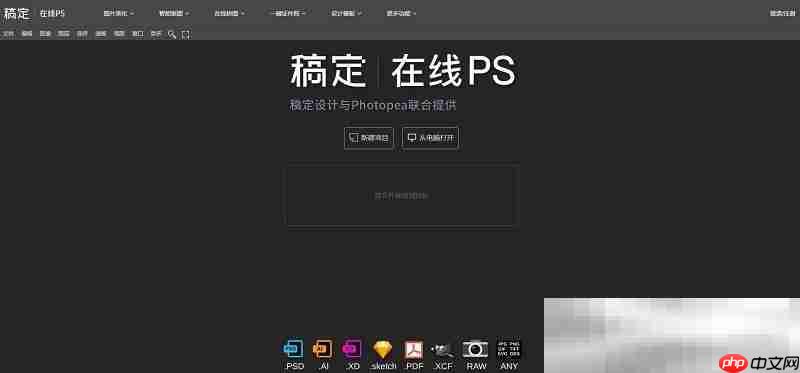The width and height of the screenshot is (800, 373).
Task: Open the 滤镜 (Filter) menu
Action: point(101,34)
